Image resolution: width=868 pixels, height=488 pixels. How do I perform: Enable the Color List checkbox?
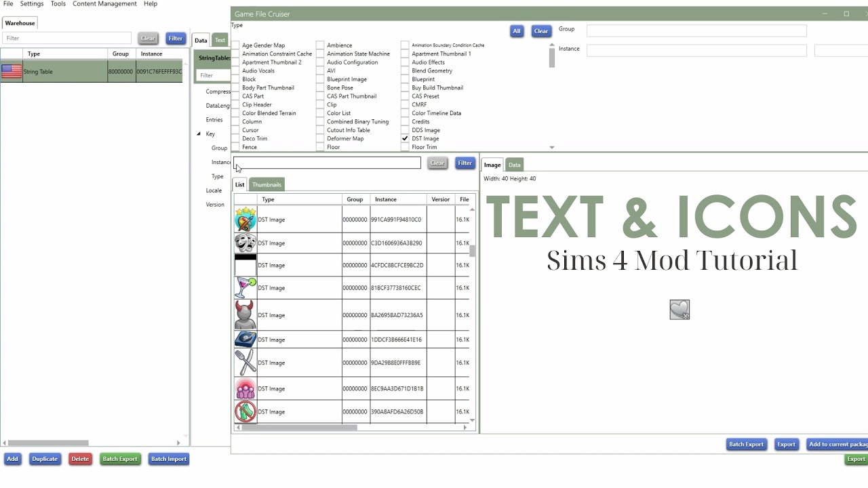tap(320, 113)
